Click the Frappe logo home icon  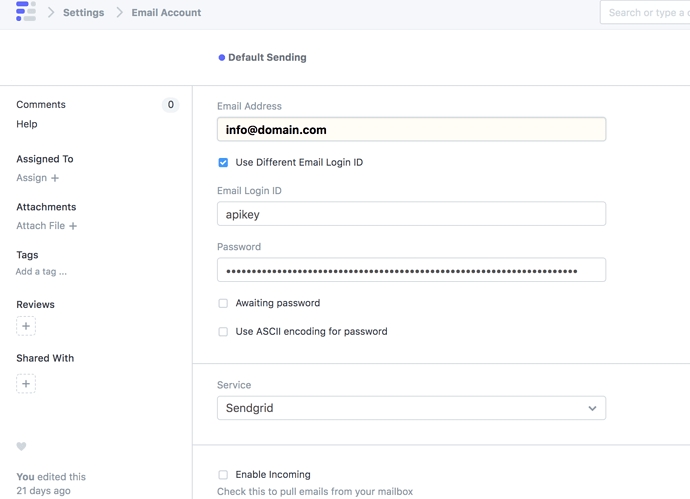click(26, 12)
